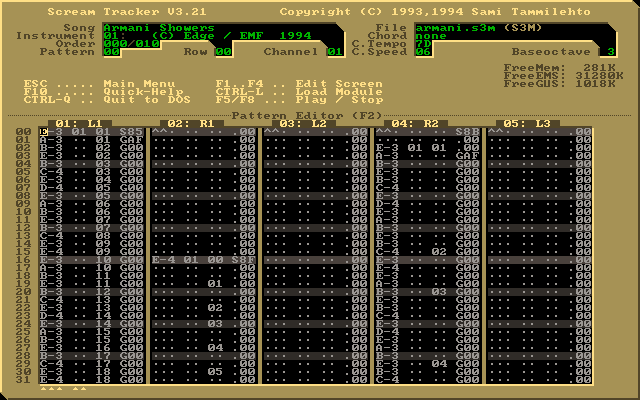Click the Order value 000/010
This screenshot has width=640, height=400.
tap(126, 43)
